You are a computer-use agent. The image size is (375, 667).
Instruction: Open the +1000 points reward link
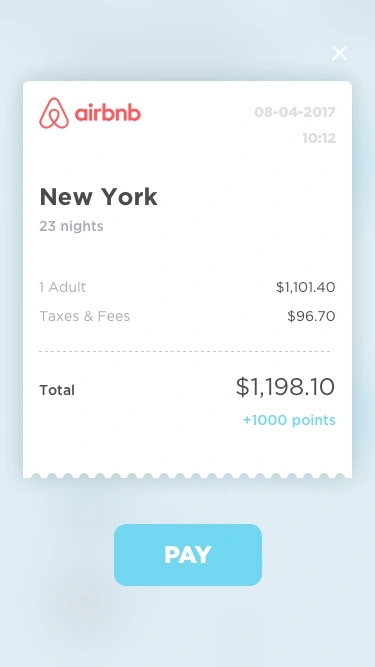pyautogui.click(x=289, y=420)
